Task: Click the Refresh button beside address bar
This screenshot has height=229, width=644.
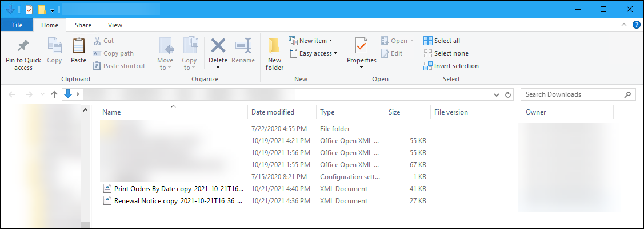Action: [x=507, y=94]
